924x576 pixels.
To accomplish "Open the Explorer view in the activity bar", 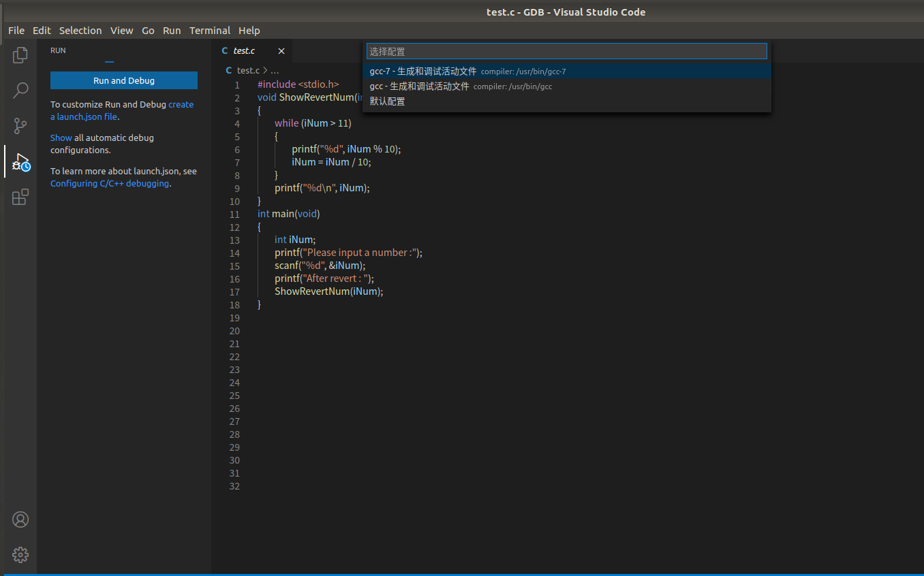I will point(20,55).
